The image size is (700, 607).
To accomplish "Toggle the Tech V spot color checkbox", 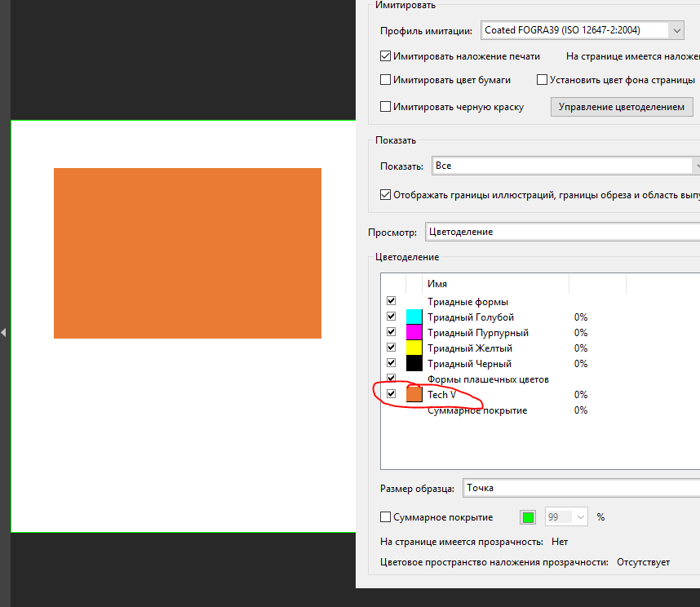I will pyautogui.click(x=391, y=394).
